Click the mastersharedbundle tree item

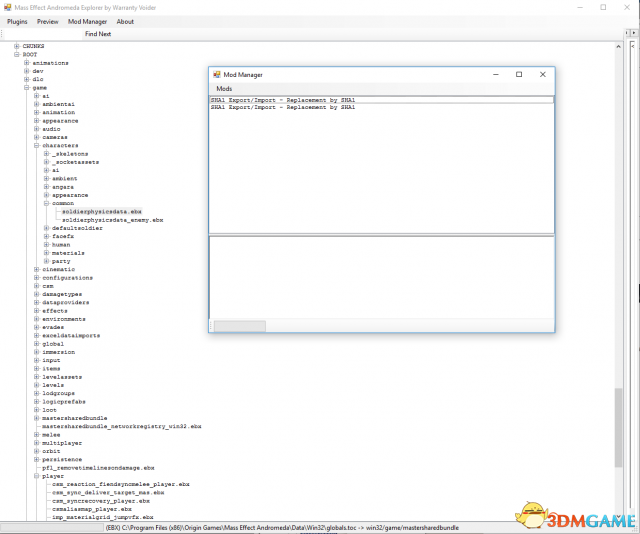(x=75, y=418)
